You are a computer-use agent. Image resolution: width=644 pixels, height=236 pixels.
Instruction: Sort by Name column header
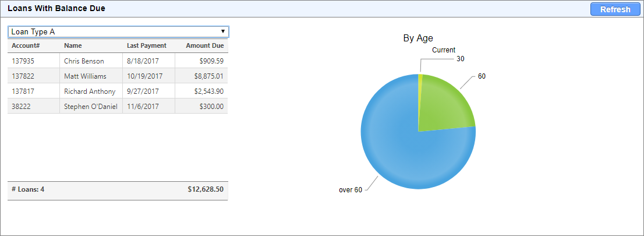click(x=73, y=45)
